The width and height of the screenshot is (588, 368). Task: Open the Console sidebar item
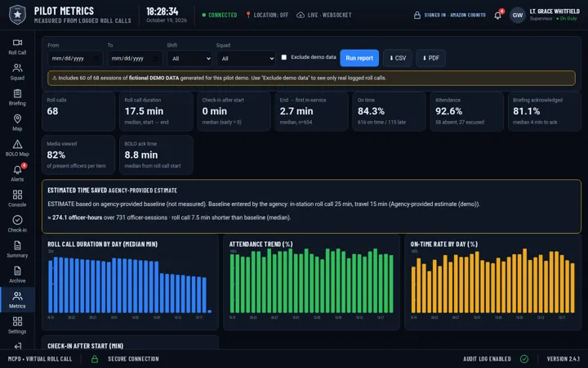point(17,199)
